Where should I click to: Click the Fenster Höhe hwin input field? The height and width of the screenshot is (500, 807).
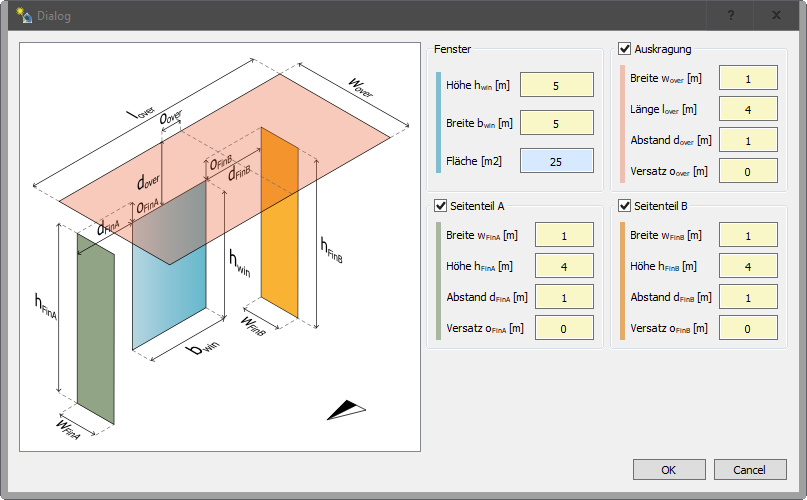[x=556, y=85]
